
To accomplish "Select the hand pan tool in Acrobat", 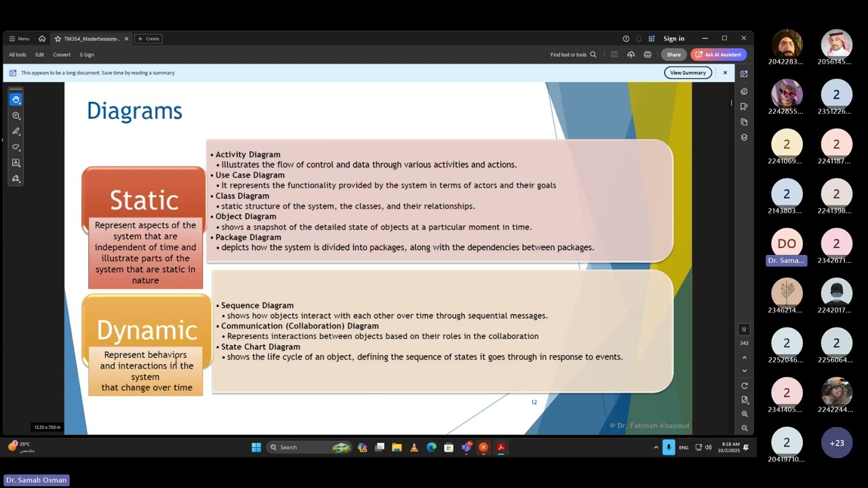I will click(x=16, y=100).
